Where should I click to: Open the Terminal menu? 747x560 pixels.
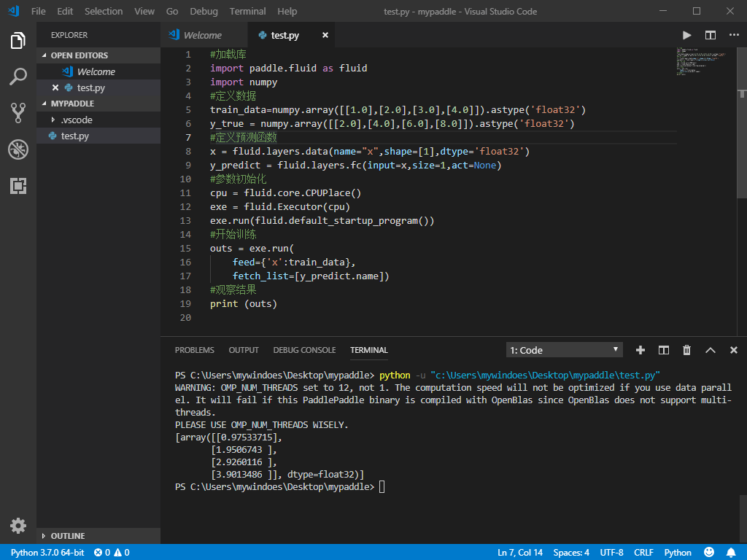247,12
